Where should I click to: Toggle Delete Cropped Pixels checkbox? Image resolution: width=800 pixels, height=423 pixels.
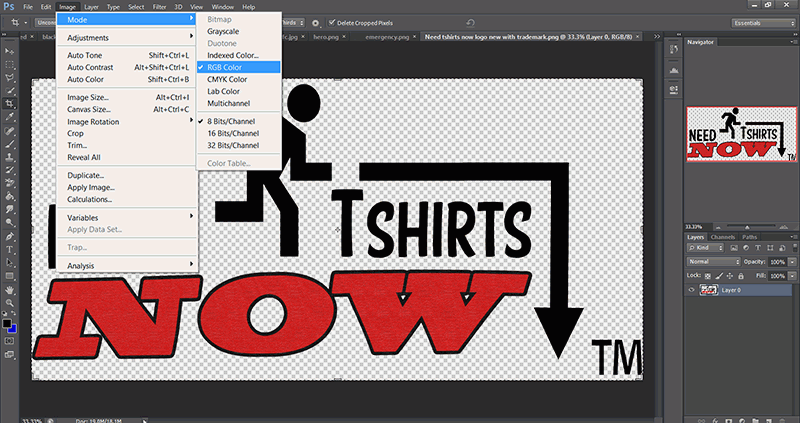[x=332, y=23]
